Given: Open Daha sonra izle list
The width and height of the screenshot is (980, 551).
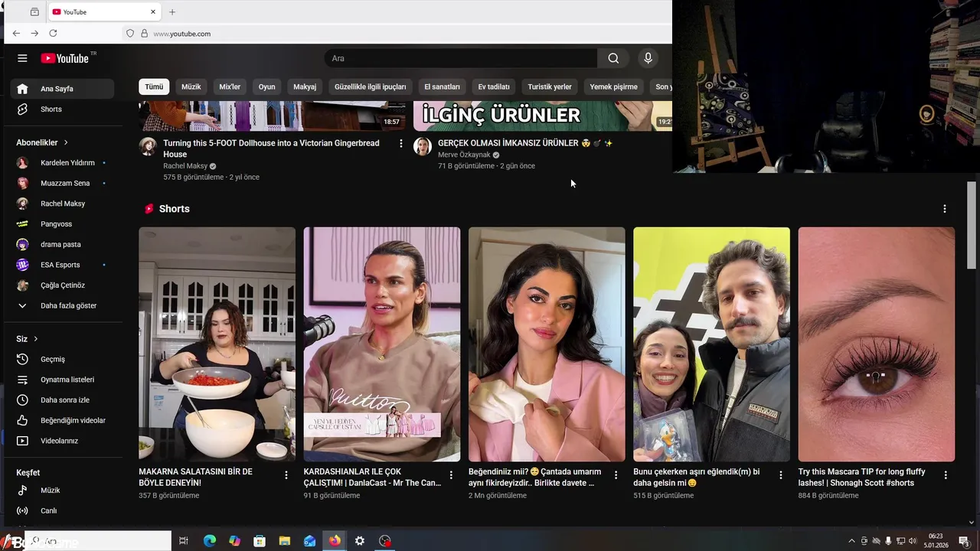Looking at the screenshot, I should [x=62, y=400].
